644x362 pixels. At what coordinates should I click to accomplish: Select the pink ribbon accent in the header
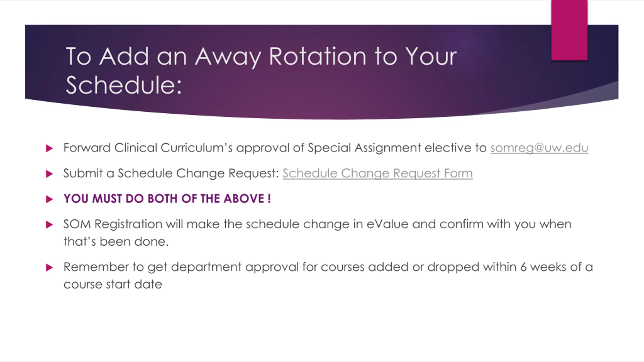coord(569,30)
